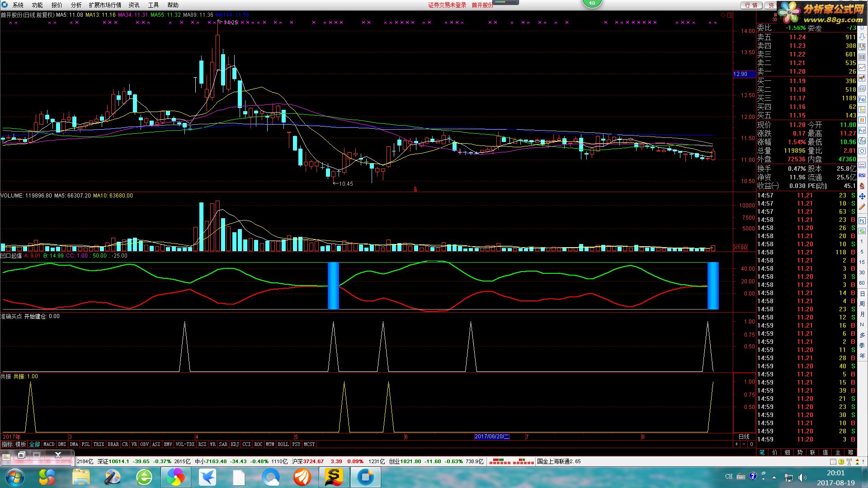Switch to 60-minute period
Screen dimensions: 868x488
pos(862,283)
